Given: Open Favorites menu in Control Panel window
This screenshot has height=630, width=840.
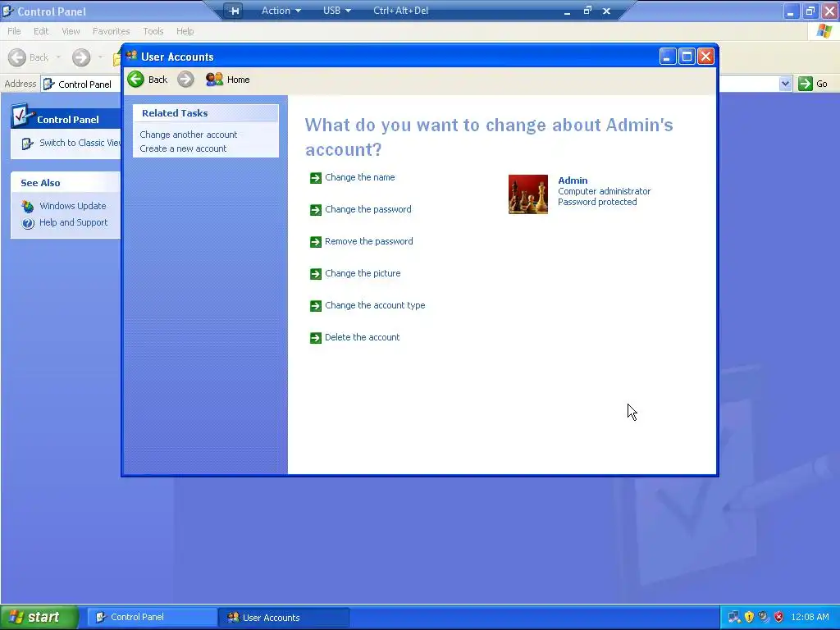Looking at the screenshot, I should (111, 31).
